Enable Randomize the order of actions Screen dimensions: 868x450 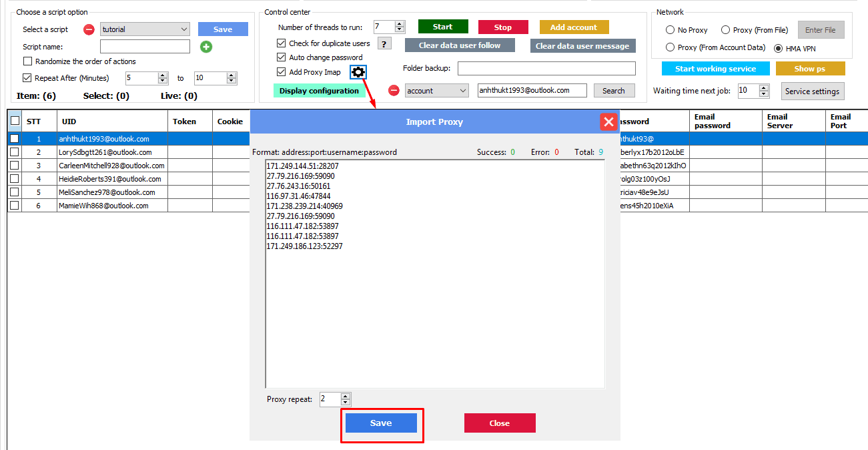point(28,61)
